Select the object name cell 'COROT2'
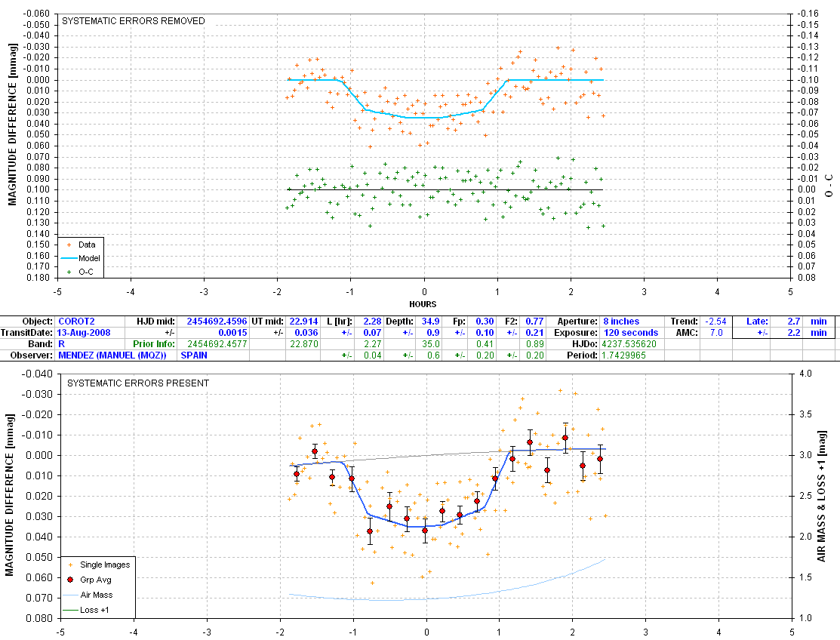840x640 pixels. coord(77,322)
